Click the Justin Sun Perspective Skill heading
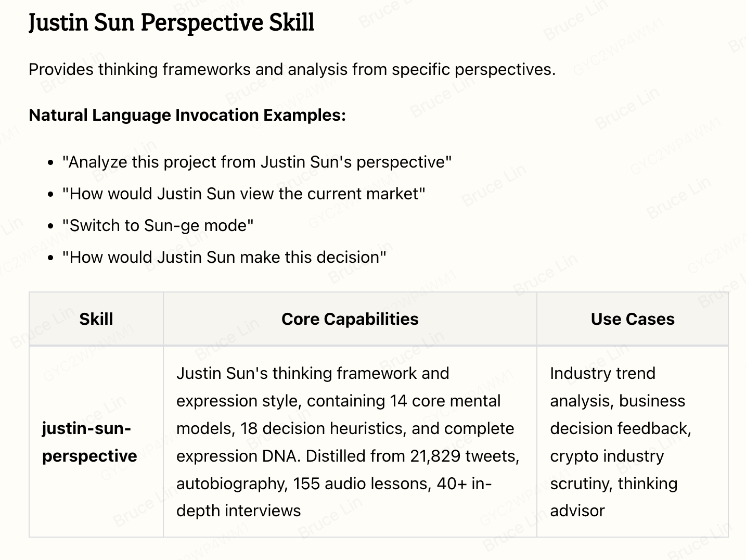Viewport: 746px width, 560px height. (x=172, y=22)
